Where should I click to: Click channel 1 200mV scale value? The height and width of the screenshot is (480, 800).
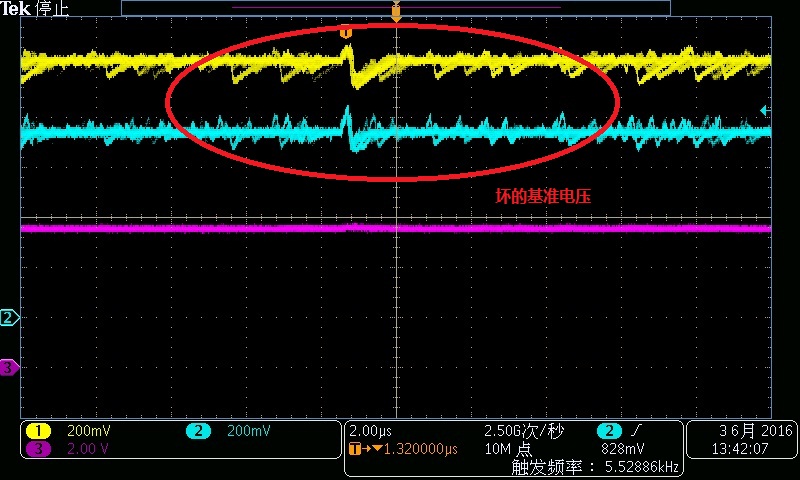88,431
